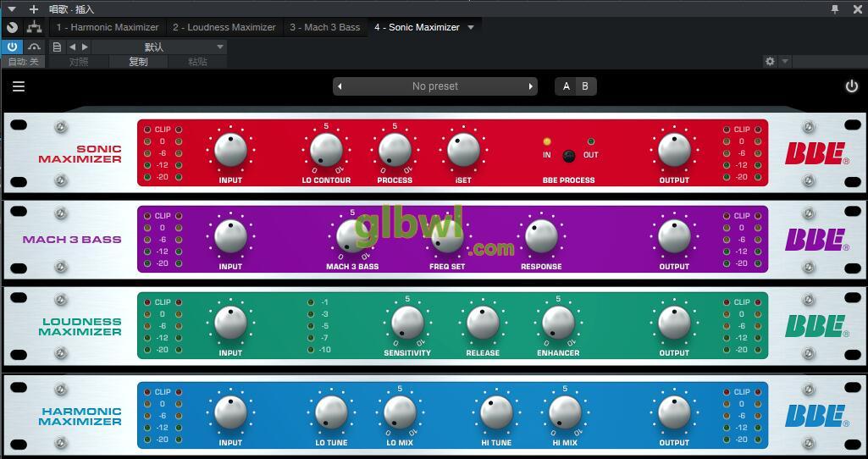
Task: Open the preset file page icon
Action: 57,47
